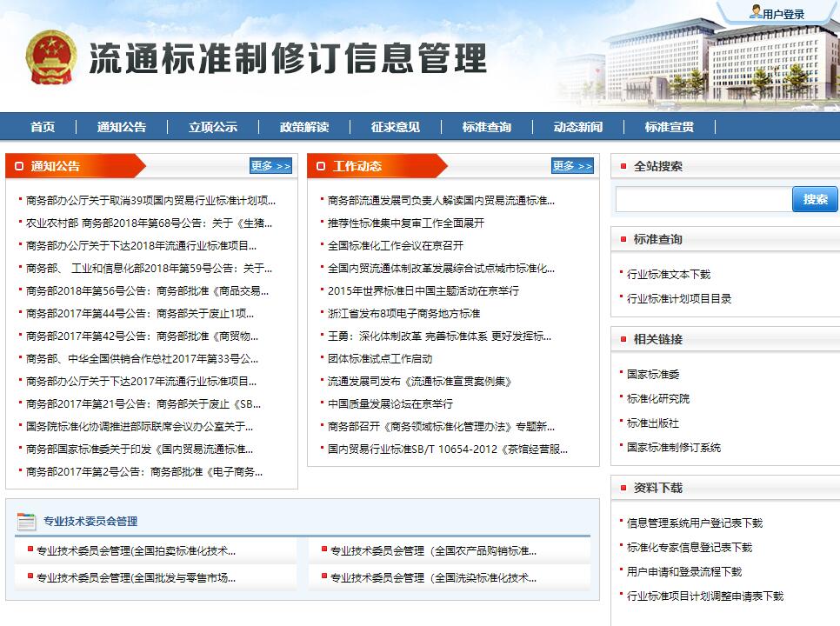Click the user login person icon
Image resolution: width=840 pixels, height=626 pixels.
[755, 12]
